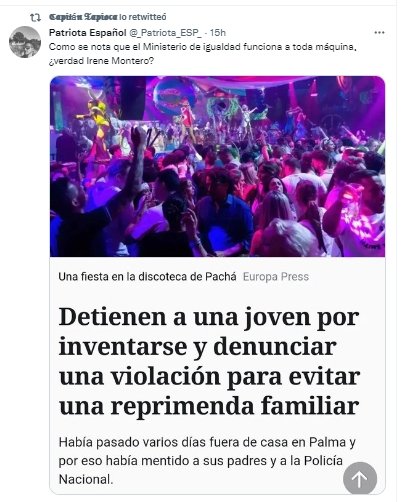Open the three-dot more options menu
This screenshot has height=502, width=401.
[379, 33]
